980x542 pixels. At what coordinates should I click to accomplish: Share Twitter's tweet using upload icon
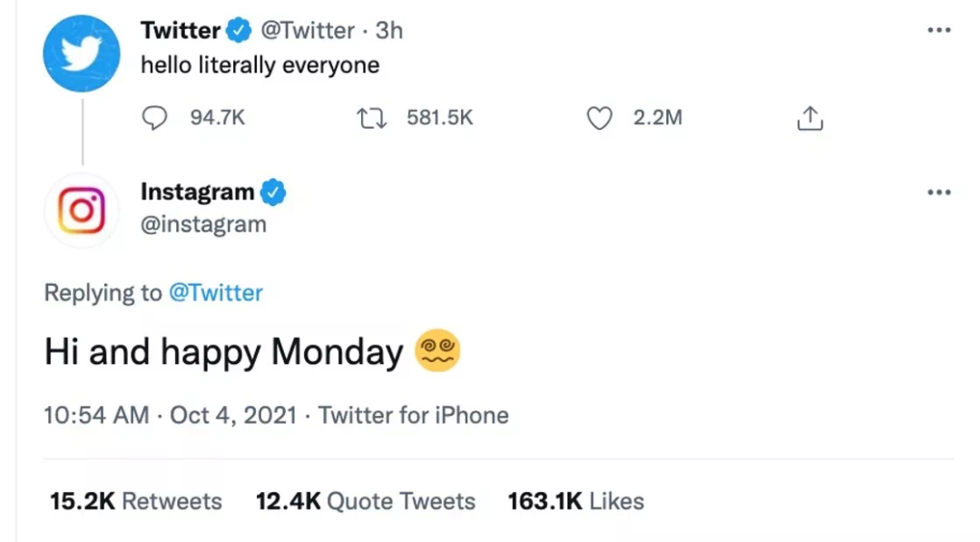pos(809,118)
